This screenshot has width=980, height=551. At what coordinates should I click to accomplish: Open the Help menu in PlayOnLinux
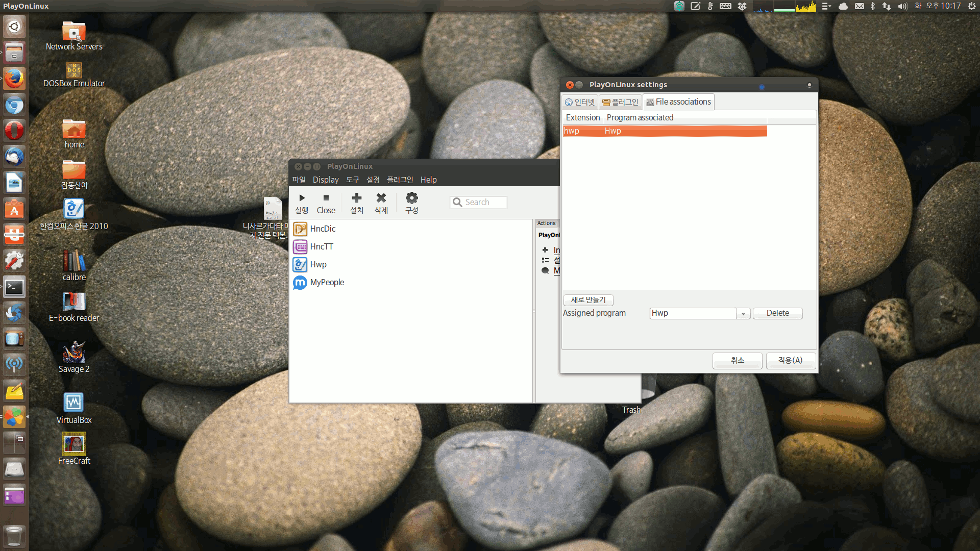click(x=429, y=180)
